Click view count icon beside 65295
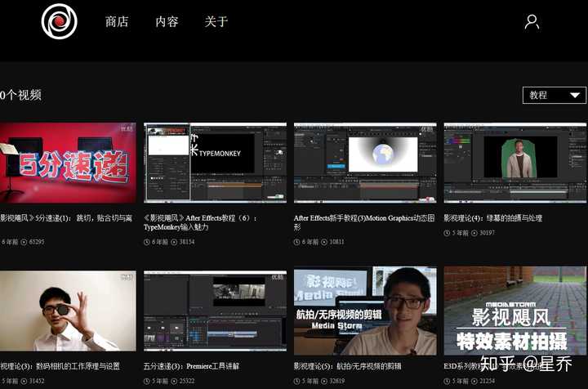The image size is (588, 389). pyautogui.click(x=24, y=242)
